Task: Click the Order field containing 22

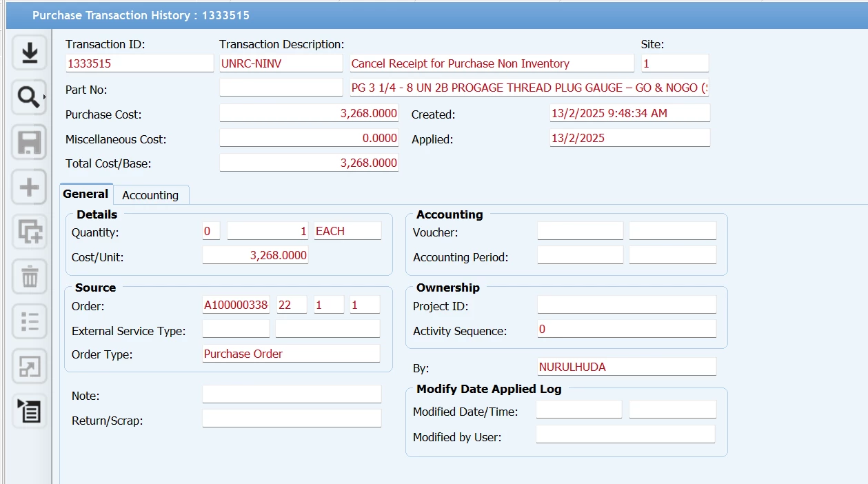Action: tap(292, 305)
